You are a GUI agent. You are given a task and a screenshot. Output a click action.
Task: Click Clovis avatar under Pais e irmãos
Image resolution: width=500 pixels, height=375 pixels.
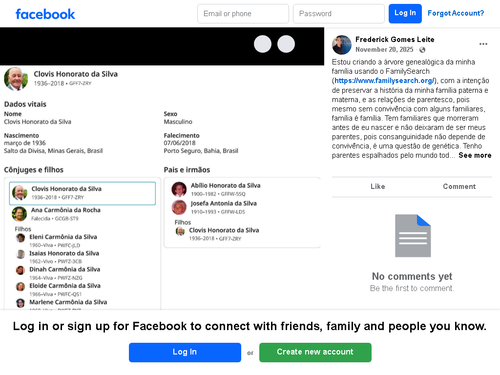pos(180,231)
